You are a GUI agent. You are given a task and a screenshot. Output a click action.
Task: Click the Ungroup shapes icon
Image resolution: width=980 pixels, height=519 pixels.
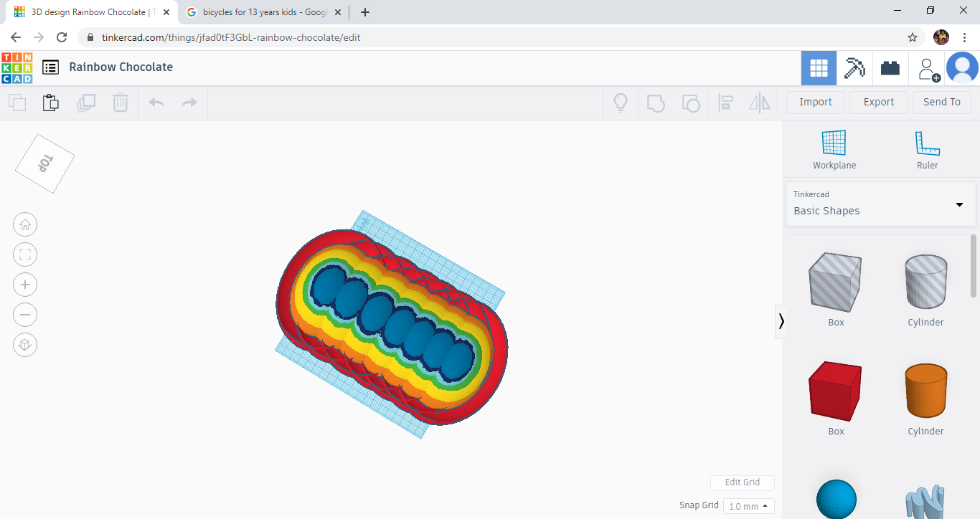tap(690, 103)
